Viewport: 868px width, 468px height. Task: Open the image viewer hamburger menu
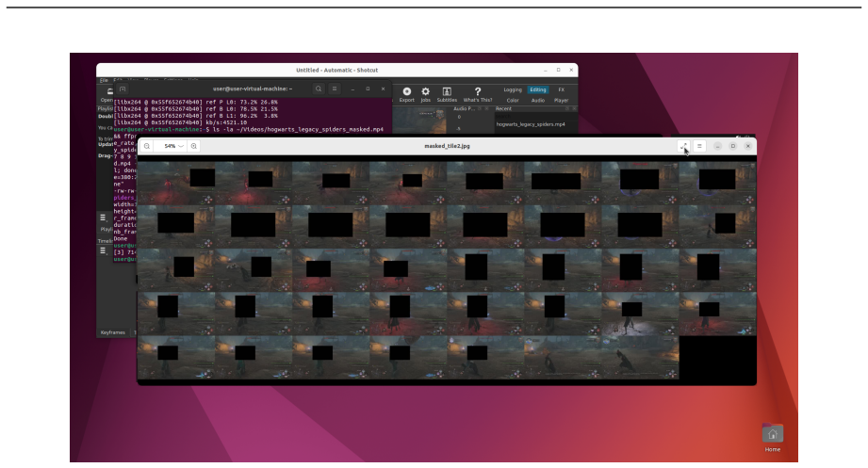(699, 146)
